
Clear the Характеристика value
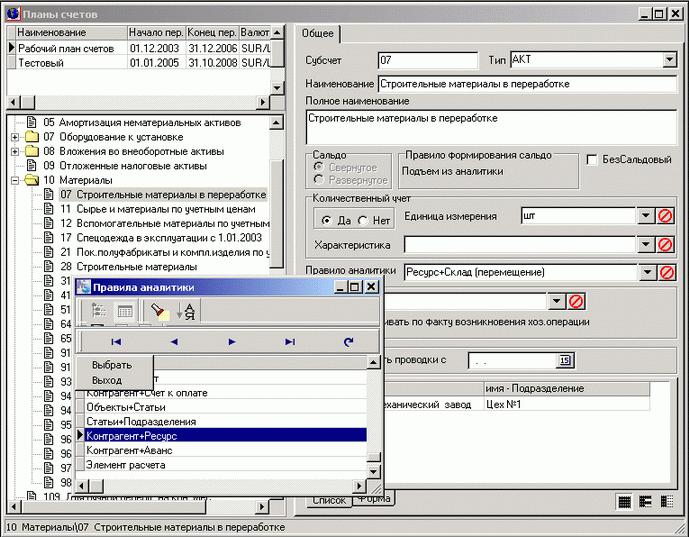point(665,245)
